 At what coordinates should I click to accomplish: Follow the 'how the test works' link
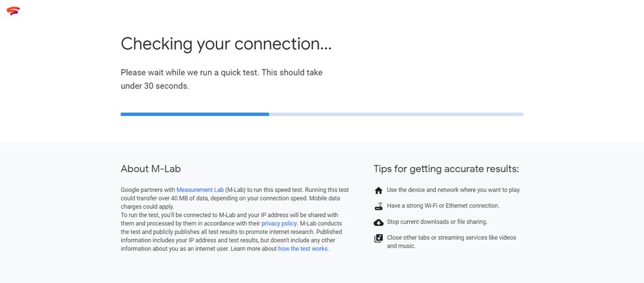302,249
